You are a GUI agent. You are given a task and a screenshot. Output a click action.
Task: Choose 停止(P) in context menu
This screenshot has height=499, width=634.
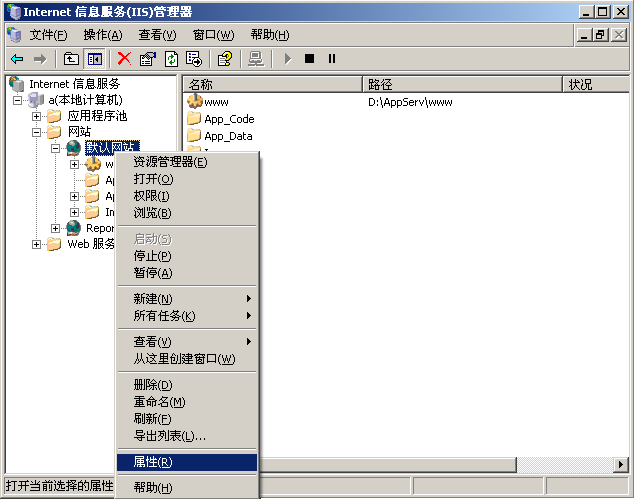[187, 256]
